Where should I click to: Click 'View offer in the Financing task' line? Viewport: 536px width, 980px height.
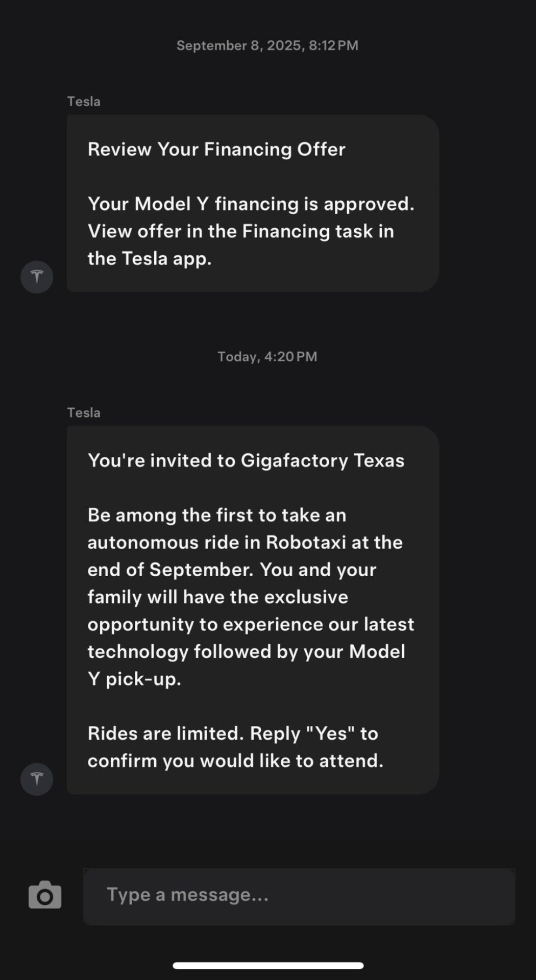(240, 231)
